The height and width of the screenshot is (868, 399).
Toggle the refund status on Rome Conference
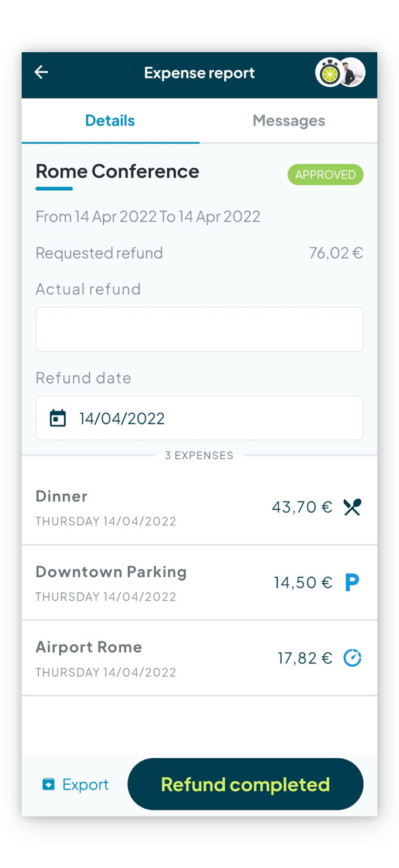point(245,784)
